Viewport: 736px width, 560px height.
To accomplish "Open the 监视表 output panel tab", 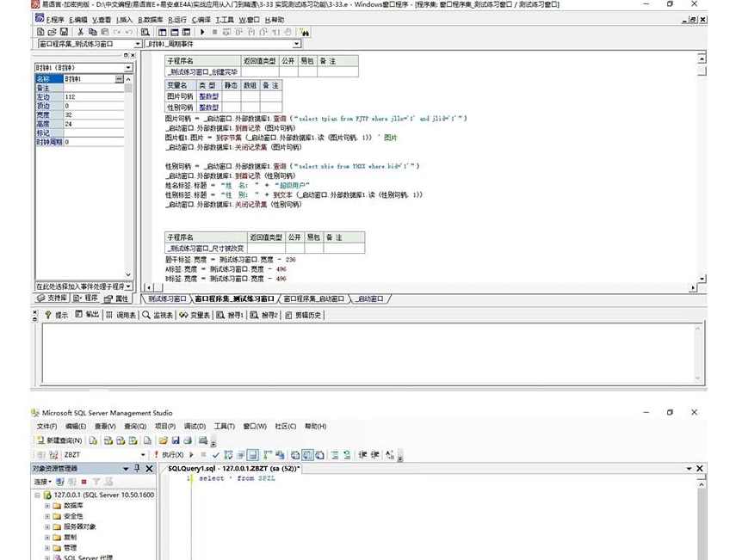I will click(x=158, y=315).
